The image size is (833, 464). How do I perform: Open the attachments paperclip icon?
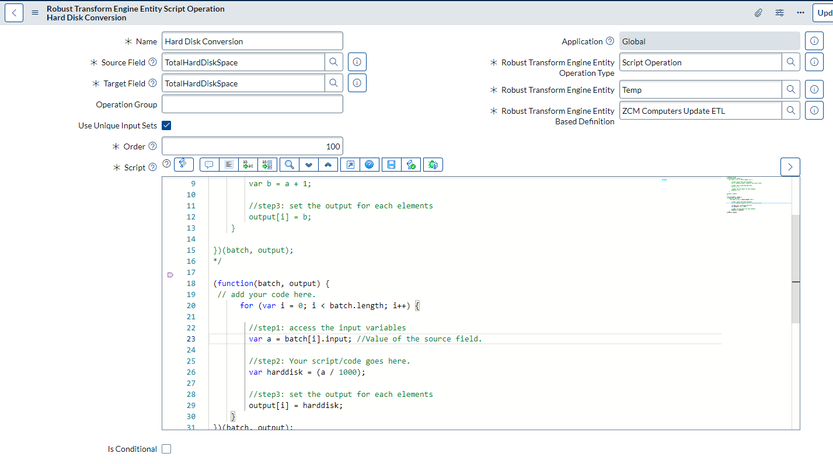point(758,13)
